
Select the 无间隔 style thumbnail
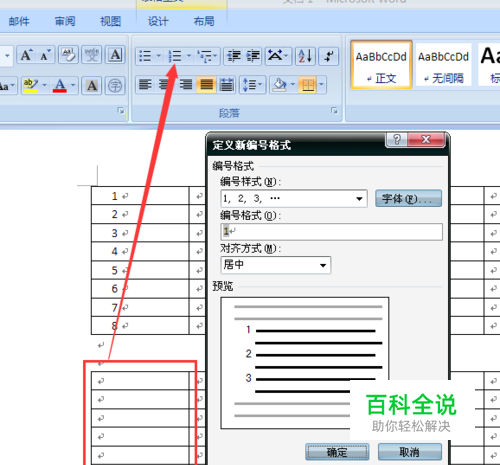[x=443, y=65]
